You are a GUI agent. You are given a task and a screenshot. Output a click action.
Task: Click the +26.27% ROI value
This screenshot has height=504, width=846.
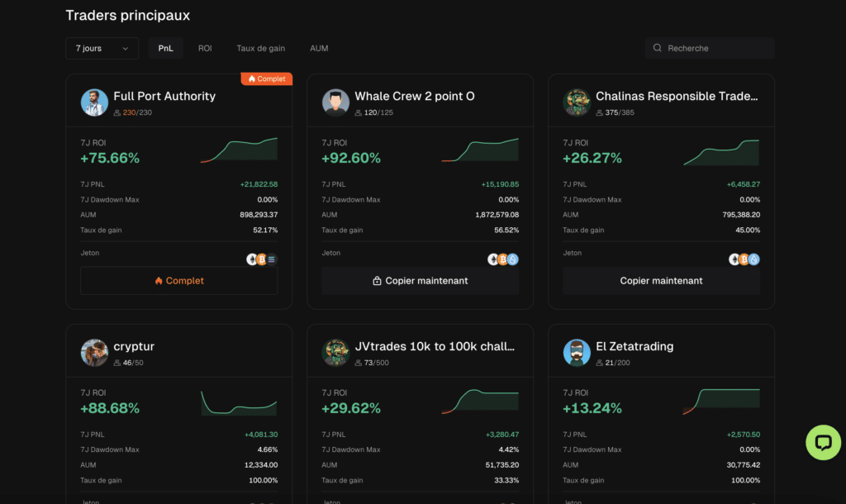(592, 158)
